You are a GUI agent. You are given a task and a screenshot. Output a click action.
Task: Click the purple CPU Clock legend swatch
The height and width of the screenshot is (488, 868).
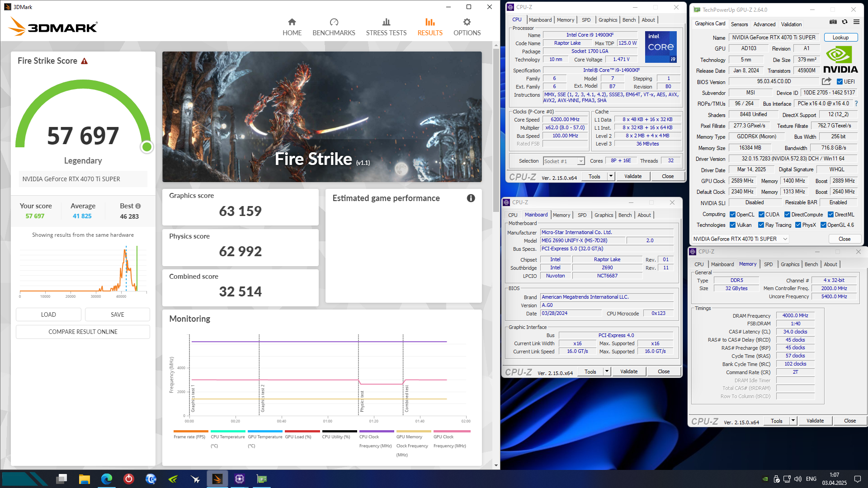point(377,432)
